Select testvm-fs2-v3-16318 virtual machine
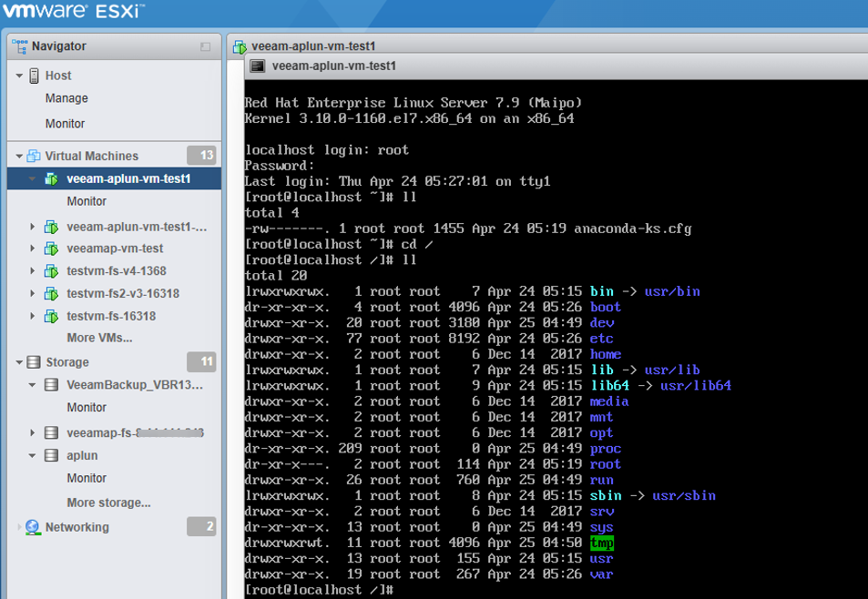The width and height of the screenshot is (868, 599). [123, 294]
